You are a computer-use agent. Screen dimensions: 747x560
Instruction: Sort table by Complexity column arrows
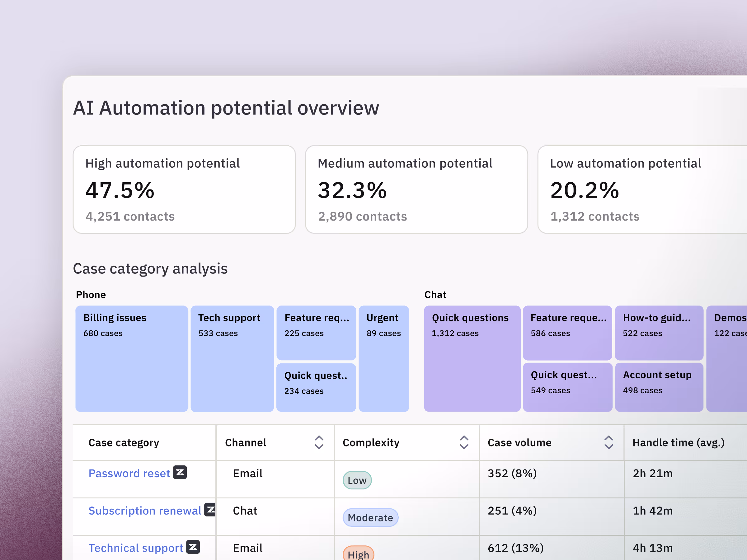pyautogui.click(x=464, y=442)
